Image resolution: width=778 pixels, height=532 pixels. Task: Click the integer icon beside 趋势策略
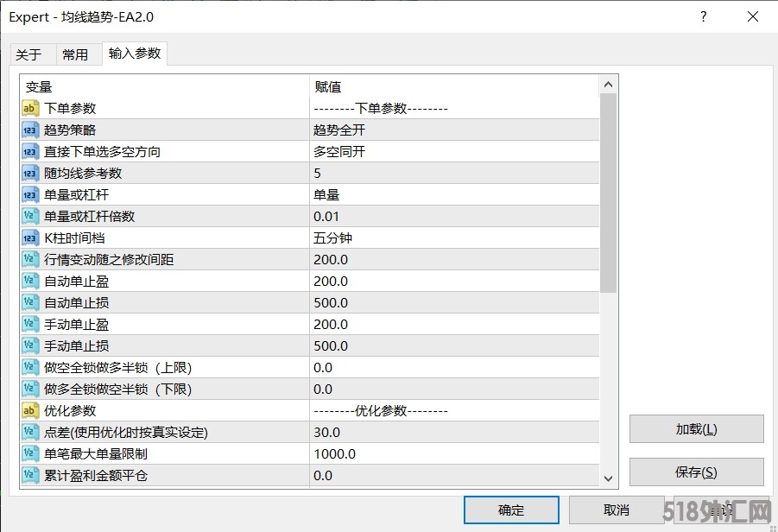[x=30, y=130]
